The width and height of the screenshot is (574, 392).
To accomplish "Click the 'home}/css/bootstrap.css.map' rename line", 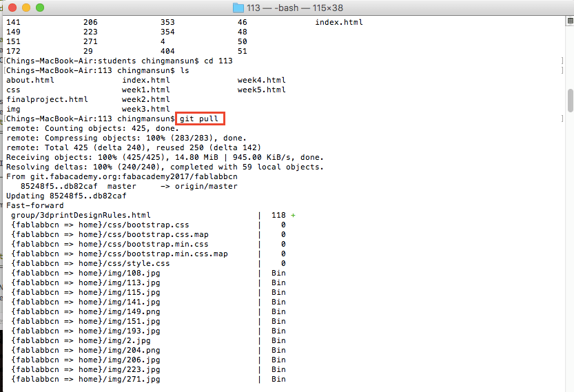I will pos(110,235).
